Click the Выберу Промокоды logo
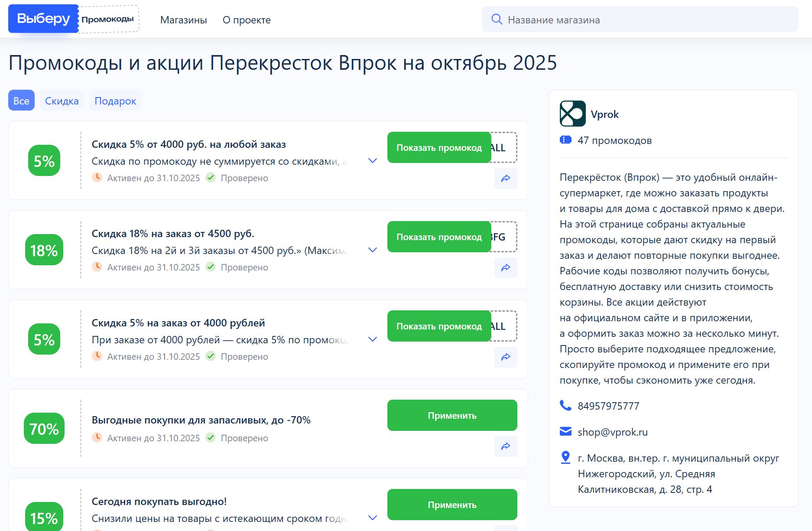Screen dimensions: 812x531 73,19
